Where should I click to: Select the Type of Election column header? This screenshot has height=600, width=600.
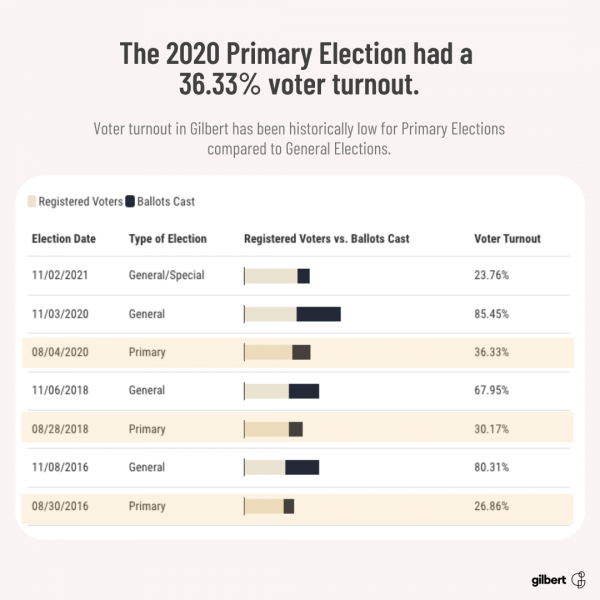coord(168,239)
